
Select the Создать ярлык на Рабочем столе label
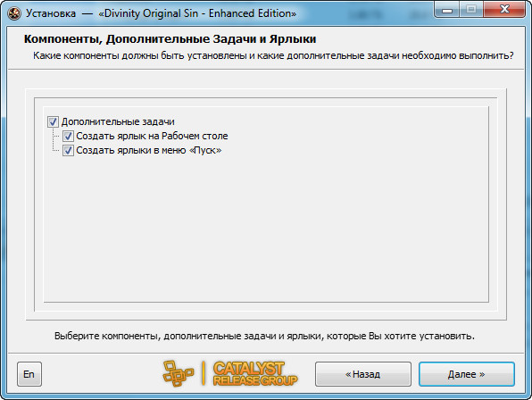(152, 136)
